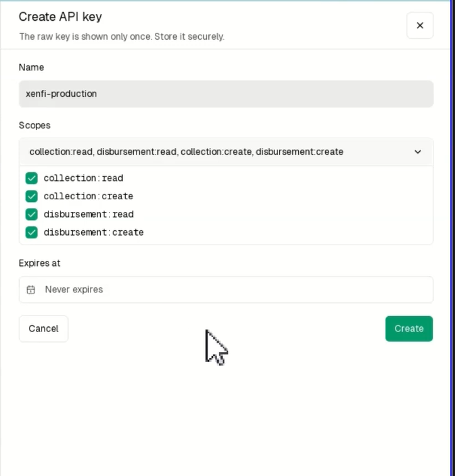The image size is (455, 476).
Task: Click the Create API key dialog title
Action: (60, 17)
